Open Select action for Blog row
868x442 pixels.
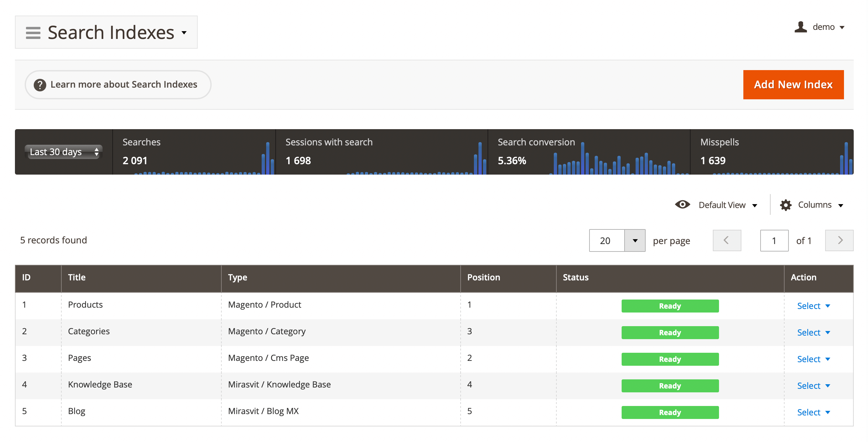813,412
